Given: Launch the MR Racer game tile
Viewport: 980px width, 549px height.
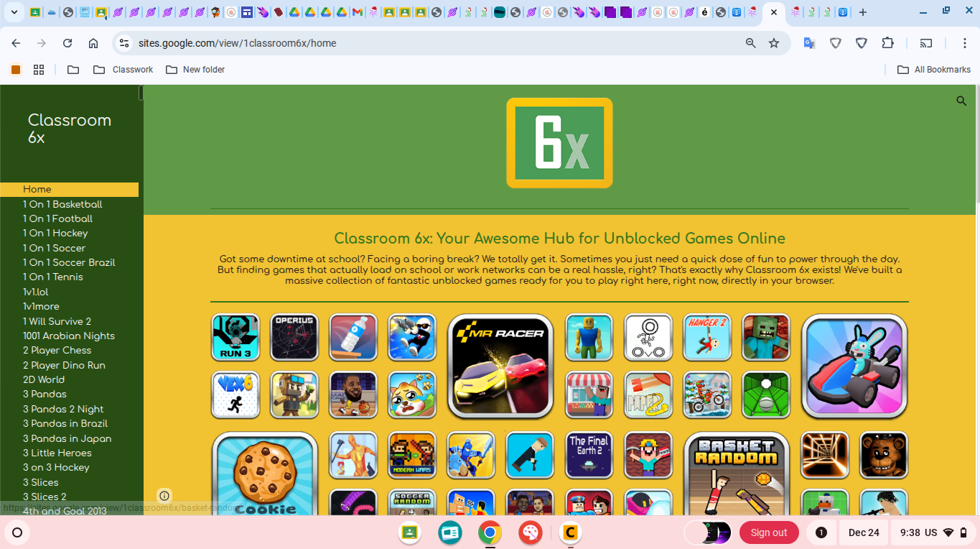Looking at the screenshot, I should point(500,366).
